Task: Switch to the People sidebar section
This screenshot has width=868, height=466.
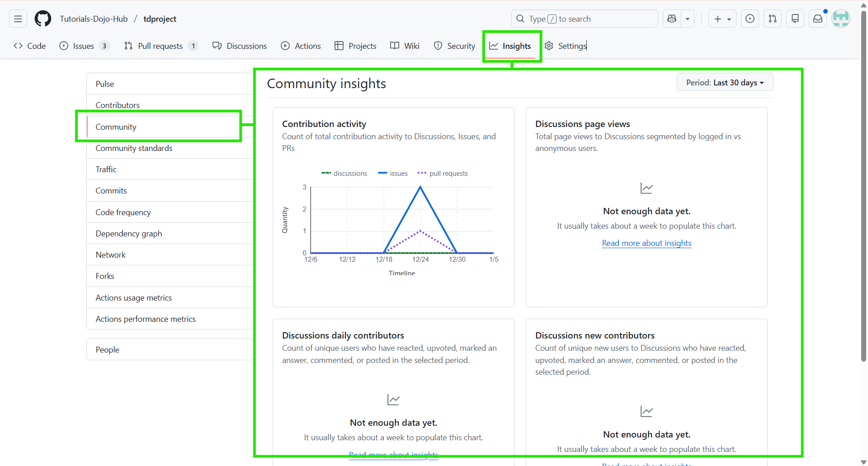Action: tap(107, 349)
